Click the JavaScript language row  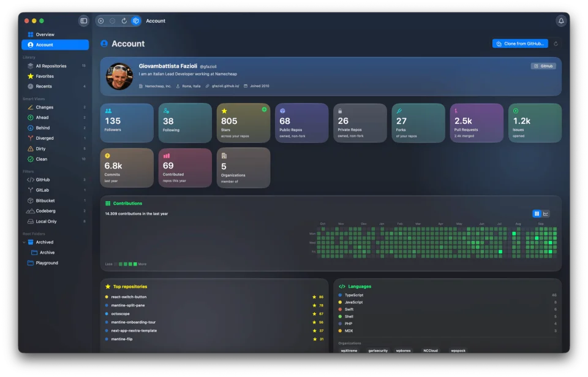(x=447, y=302)
